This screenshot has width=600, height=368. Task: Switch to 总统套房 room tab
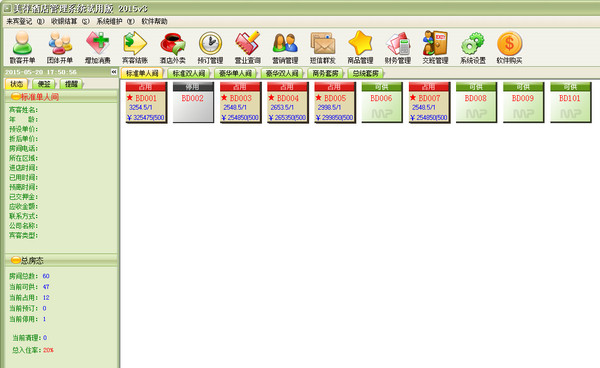[x=365, y=73]
